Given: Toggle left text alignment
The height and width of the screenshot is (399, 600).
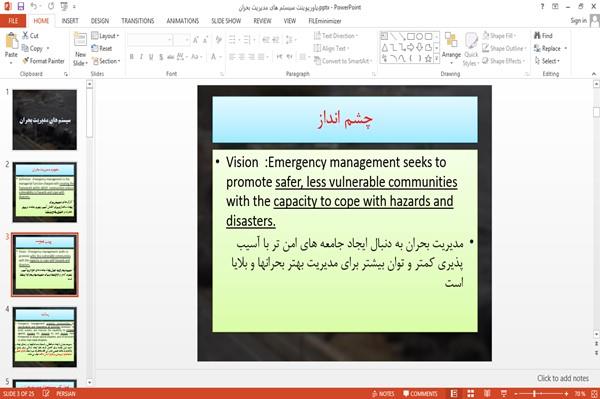Looking at the screenshot, I should [x=232, y=57].
